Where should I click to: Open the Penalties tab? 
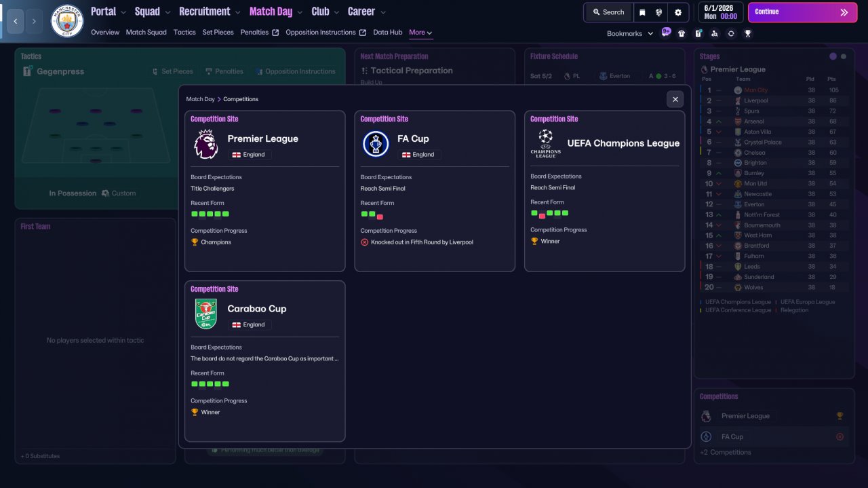pyautogui.click(x=254, y=33)
